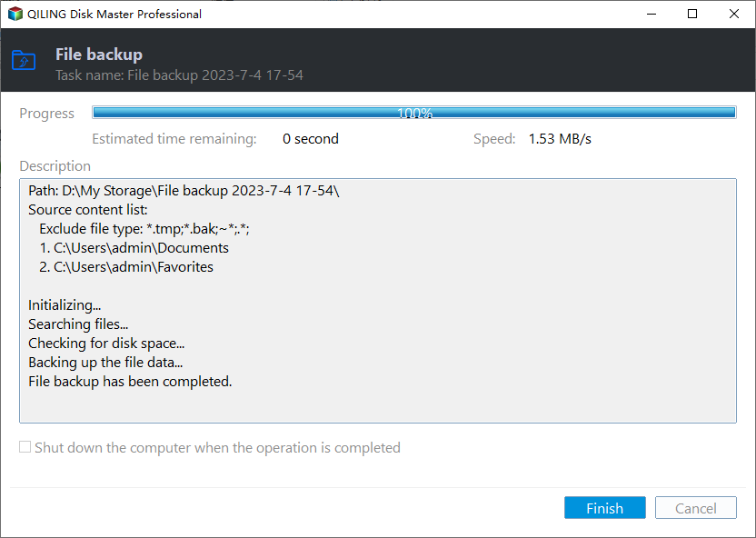Select the Exclude file type line
Screen dimensions: 756x538
144,228
